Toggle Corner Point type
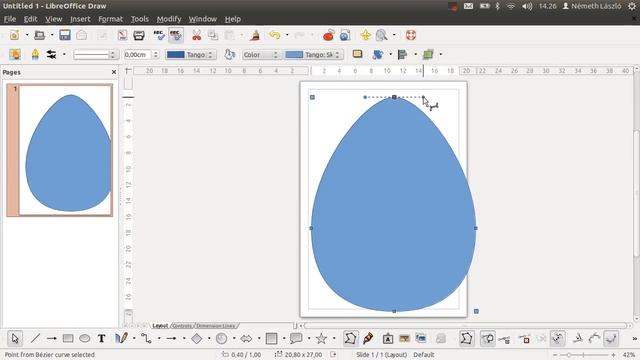Image resolution: width=640 pixels, height=360 pixels. (x=578, y=338)
